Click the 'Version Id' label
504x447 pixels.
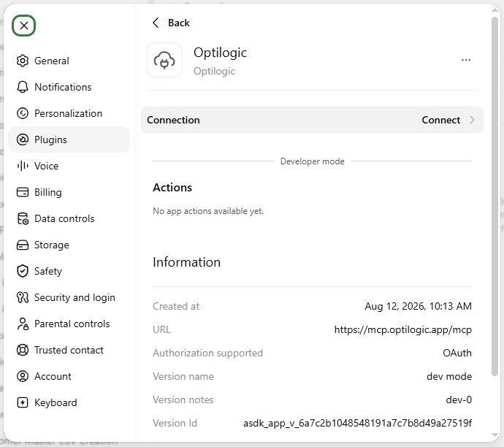pos(175,423)
